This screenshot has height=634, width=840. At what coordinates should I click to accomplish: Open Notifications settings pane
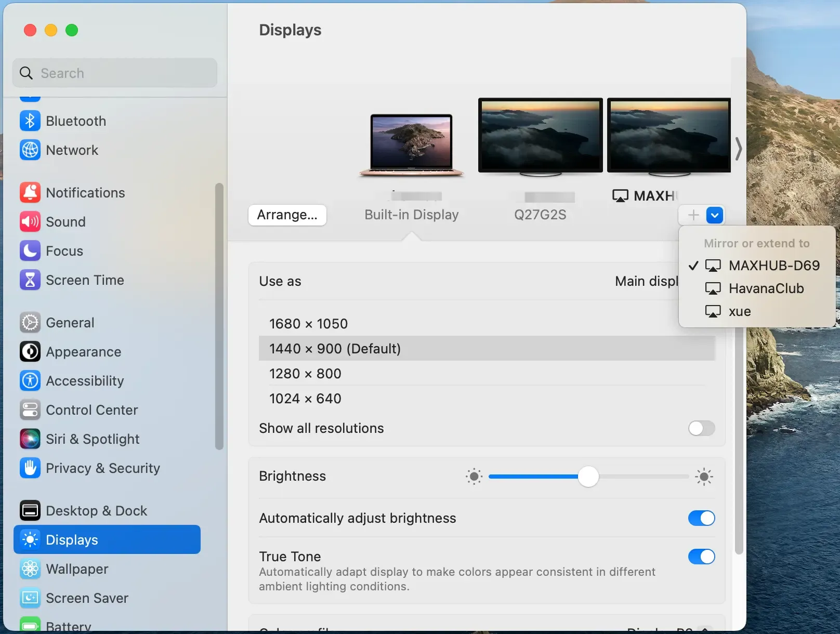pos(107,193)
